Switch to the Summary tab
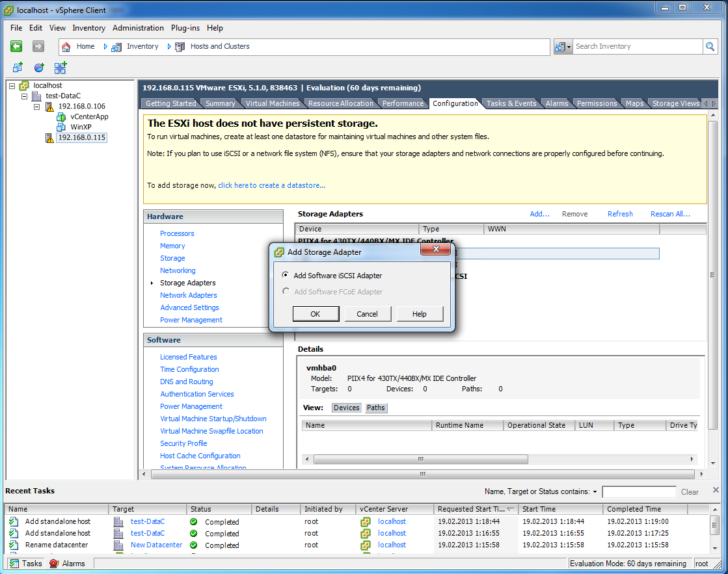The height and width of the screenshot is (574, 728). coord(220,103)
